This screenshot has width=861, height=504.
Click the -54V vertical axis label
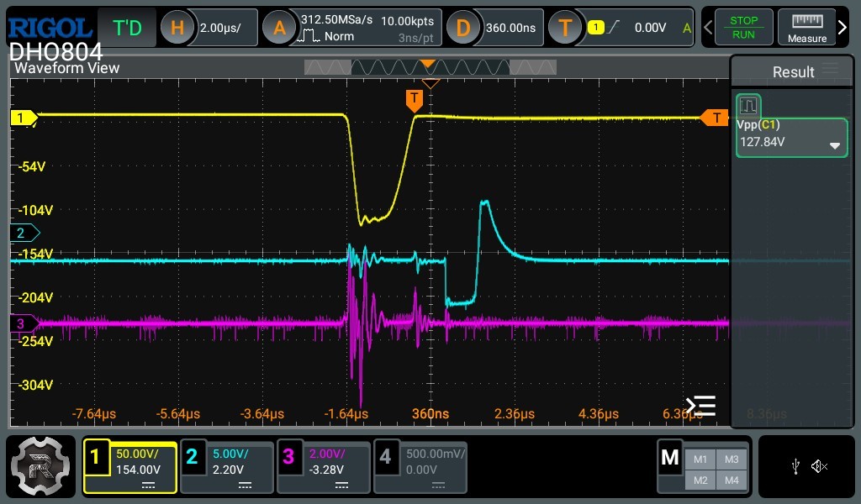click(x=31, y=166)
